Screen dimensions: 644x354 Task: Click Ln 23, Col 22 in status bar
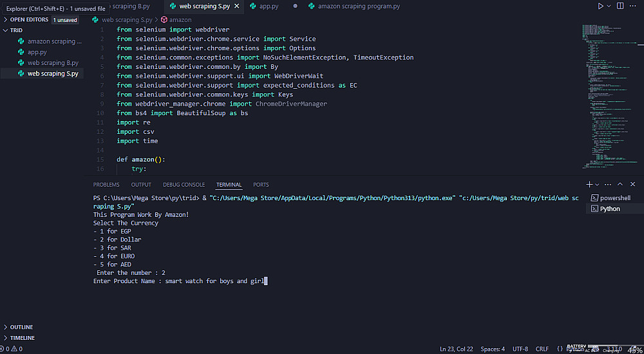pos(456,349)
